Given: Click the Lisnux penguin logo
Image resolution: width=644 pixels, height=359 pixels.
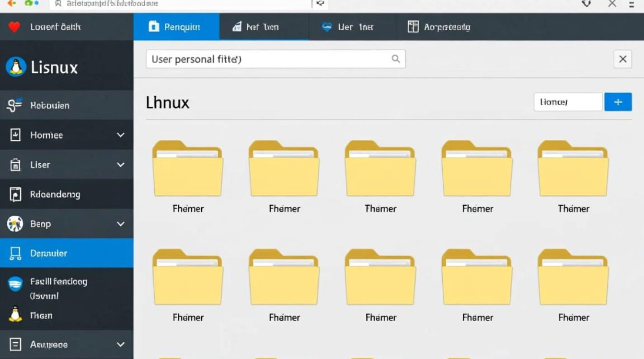Looking at the screenshot, I should (x=15, y=67).
